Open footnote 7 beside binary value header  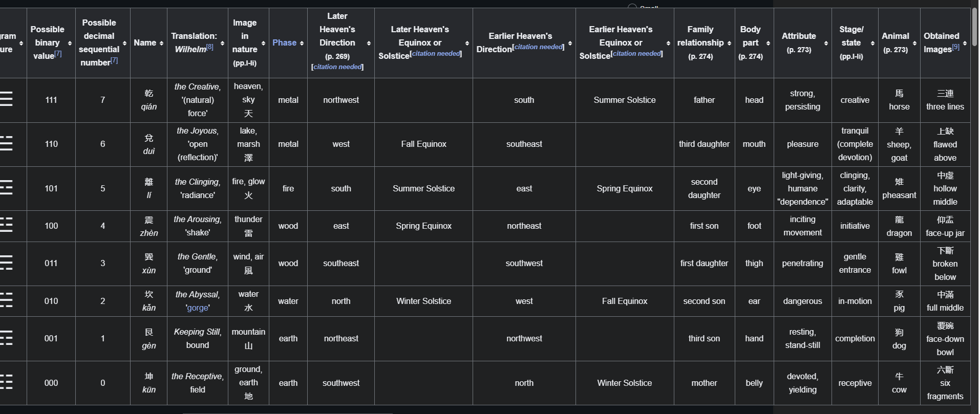58,53
